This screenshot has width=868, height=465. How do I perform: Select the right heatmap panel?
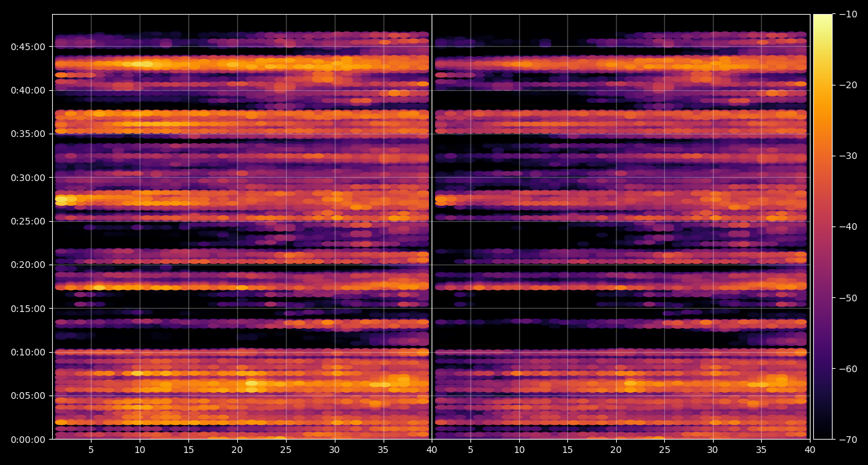[x=621, y=226]
